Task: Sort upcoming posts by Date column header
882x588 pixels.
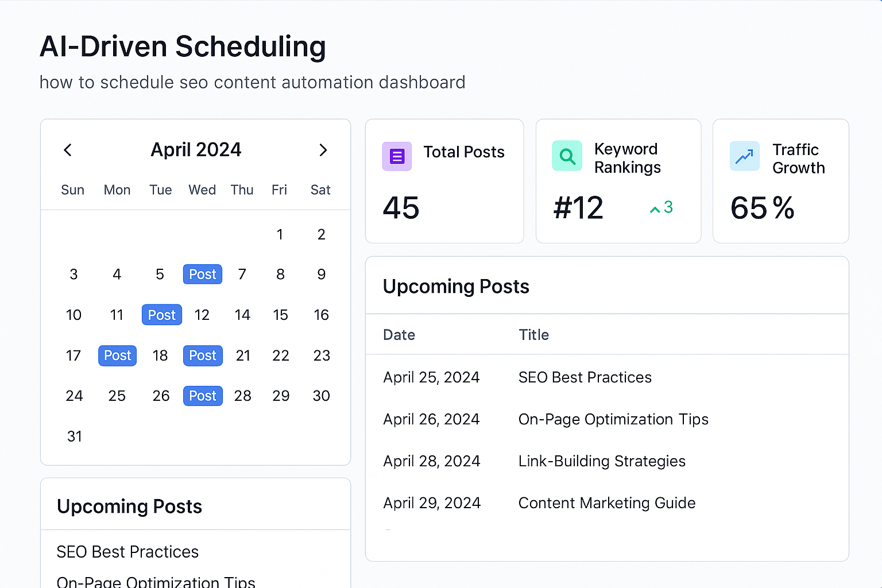Action: (399, 335)
